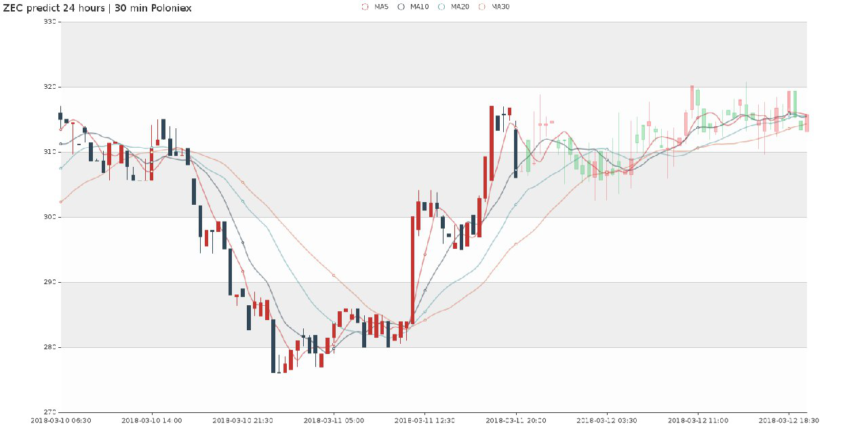Click the MA20 legend circle icon

pyautogui.click(x=441, y=7)
